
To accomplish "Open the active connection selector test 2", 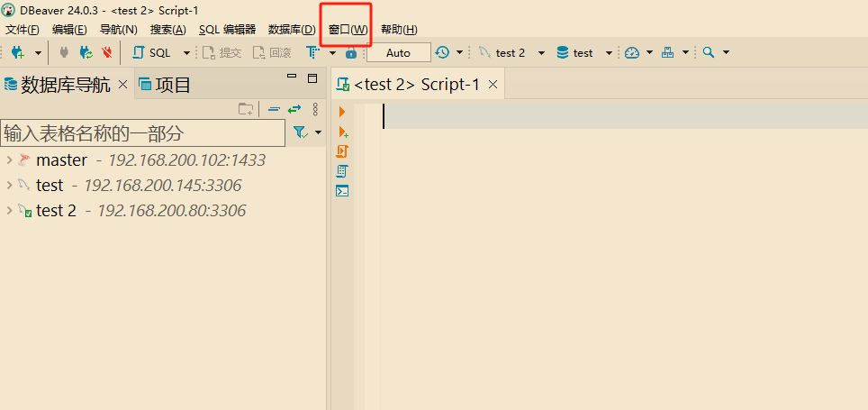I will pyautogui.click(x=512, y=52).
